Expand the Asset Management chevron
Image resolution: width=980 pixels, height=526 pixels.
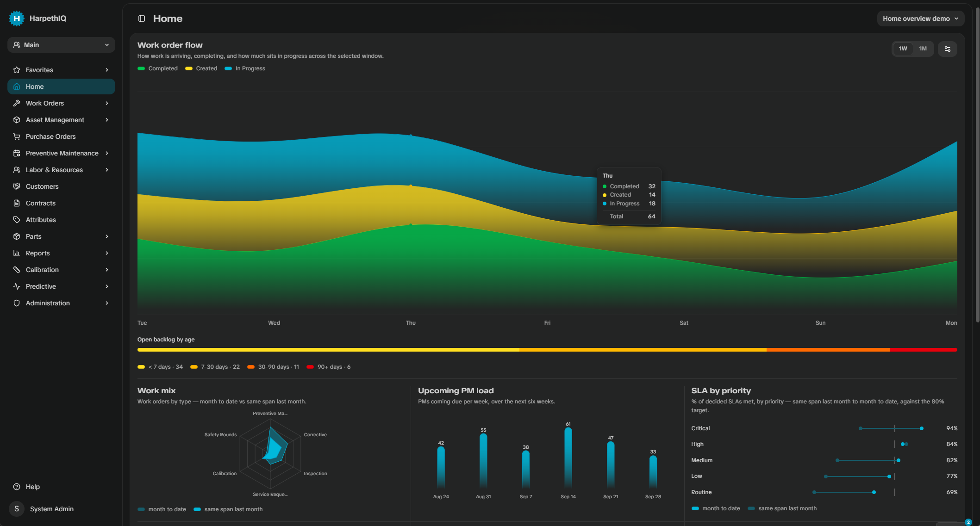(x=107, y=120)
